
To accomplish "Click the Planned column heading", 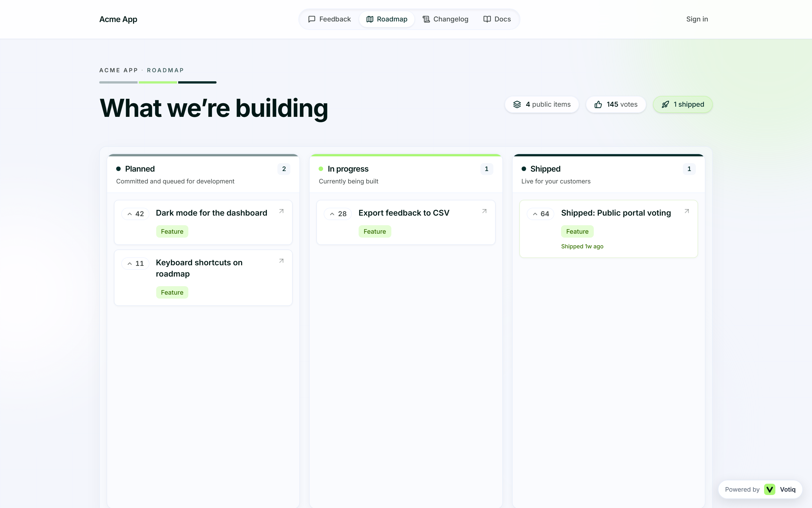I will (140, 169).
